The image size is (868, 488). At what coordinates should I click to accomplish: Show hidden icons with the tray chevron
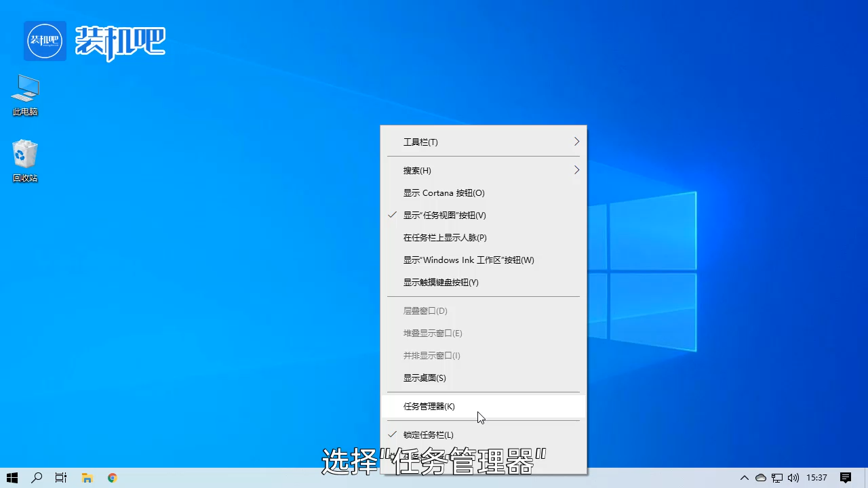(x=745, y=478)
